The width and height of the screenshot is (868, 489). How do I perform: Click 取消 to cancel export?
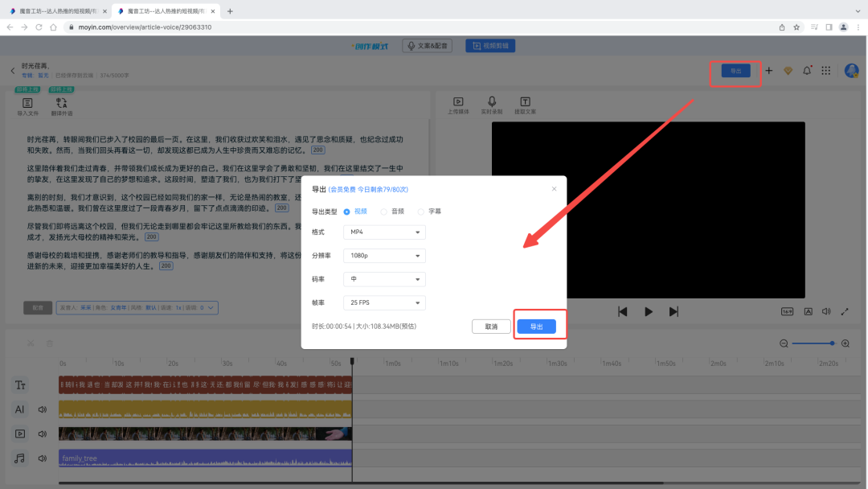click(x=491, y=327)
